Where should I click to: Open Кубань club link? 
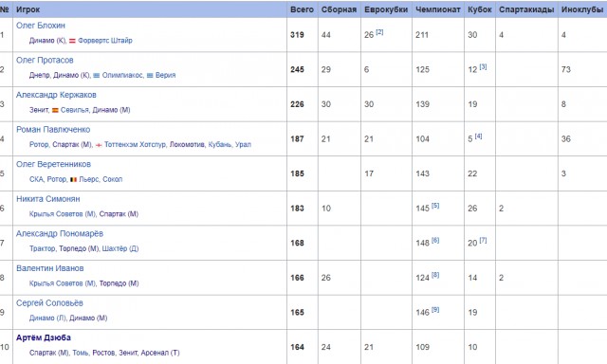point(220,145)
